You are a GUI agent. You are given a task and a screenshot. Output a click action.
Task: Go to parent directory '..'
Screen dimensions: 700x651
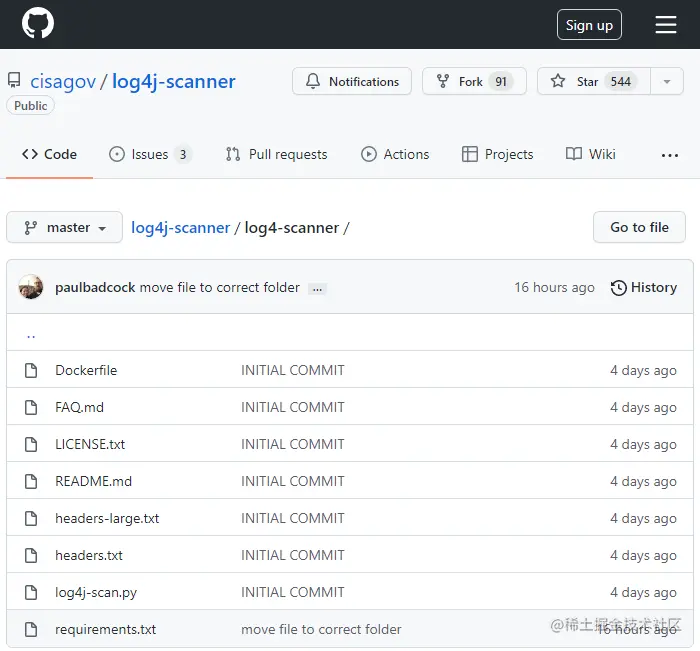31,335
